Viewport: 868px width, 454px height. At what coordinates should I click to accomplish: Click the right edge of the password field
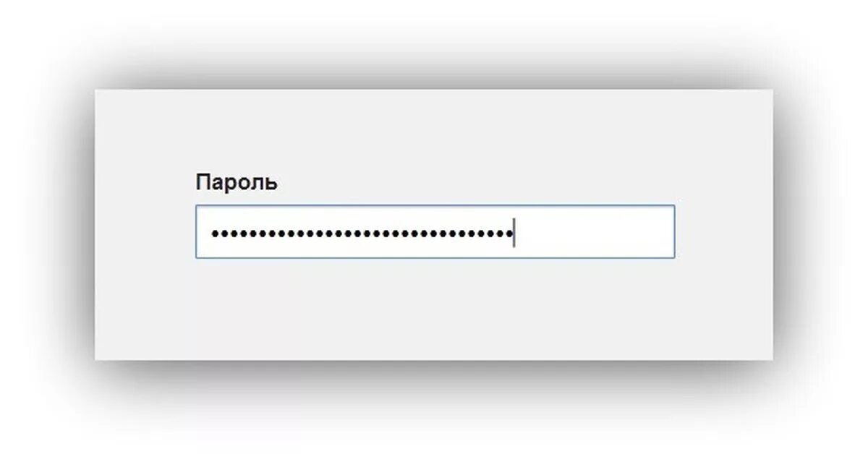(674, 232)
